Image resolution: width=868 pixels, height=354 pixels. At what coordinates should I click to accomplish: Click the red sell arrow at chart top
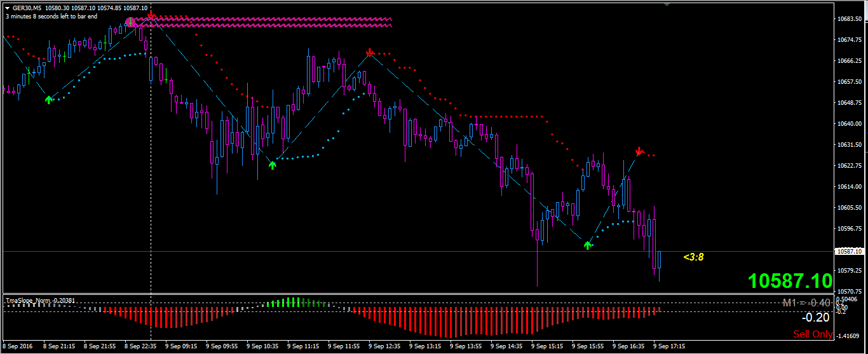pyautogui.click(x=151, y=15)
